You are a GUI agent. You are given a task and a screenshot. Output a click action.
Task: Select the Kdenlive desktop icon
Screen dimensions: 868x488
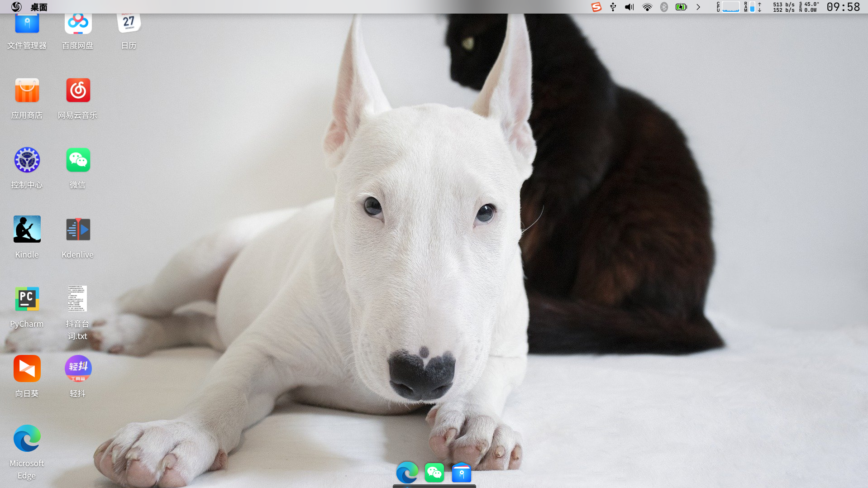click(78, 230)
